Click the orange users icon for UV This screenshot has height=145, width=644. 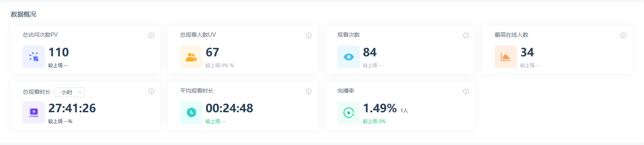pos(191,57)
